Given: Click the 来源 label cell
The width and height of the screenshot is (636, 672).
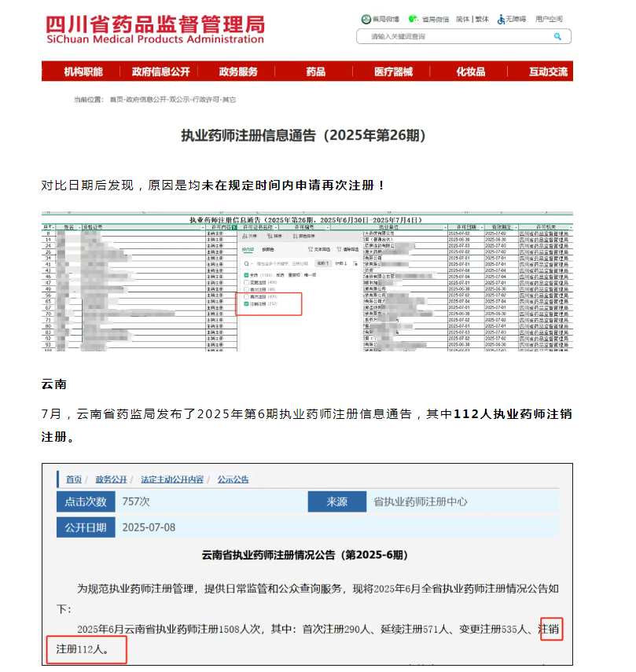Looking at the screenshot, I should coord(336,501).
